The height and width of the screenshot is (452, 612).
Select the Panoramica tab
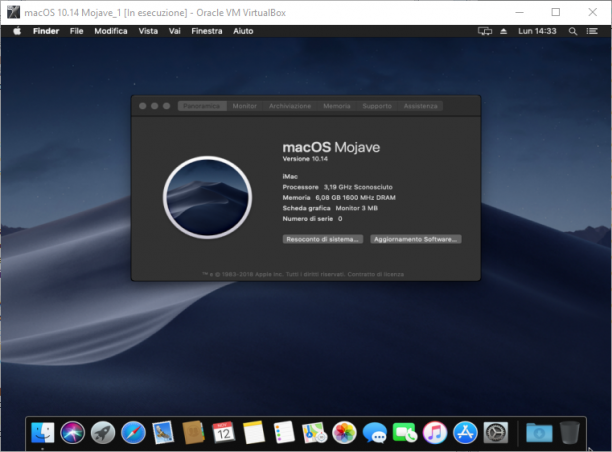[202, 106]
